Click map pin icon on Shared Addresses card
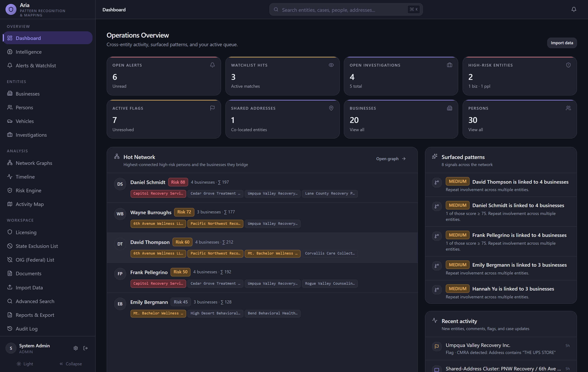 pyautogui.click(x=331, y=108)
